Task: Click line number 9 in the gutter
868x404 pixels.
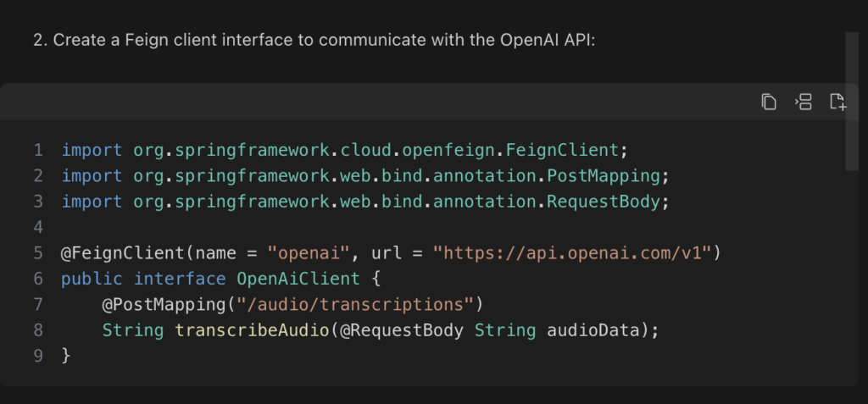Action: 37,355
